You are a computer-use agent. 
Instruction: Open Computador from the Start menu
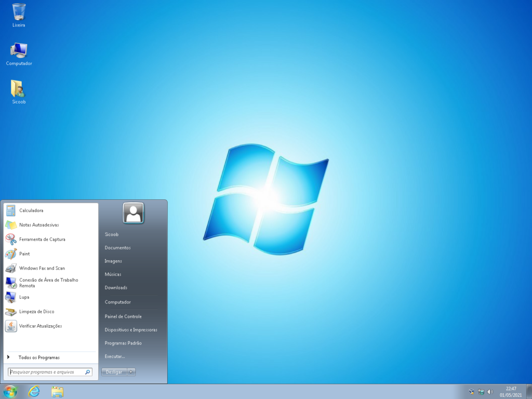pyautogui.click(x=118, y=302)
